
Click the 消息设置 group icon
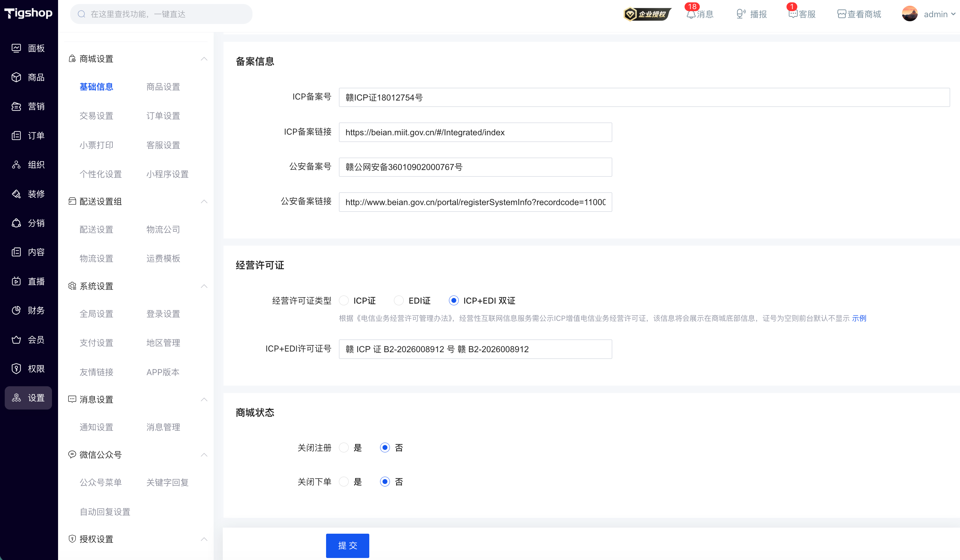click(72, 399)
